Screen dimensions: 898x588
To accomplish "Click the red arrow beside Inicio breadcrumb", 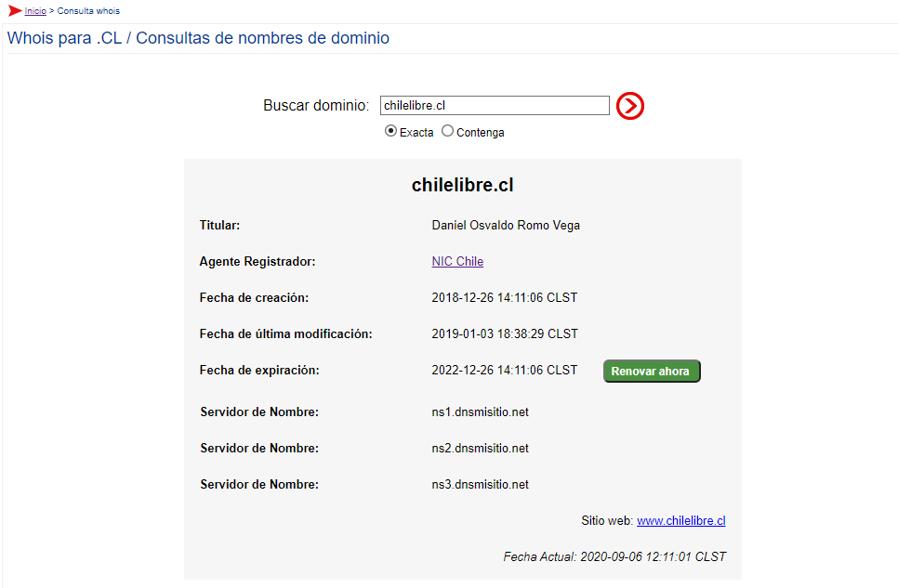I will 15,11.
